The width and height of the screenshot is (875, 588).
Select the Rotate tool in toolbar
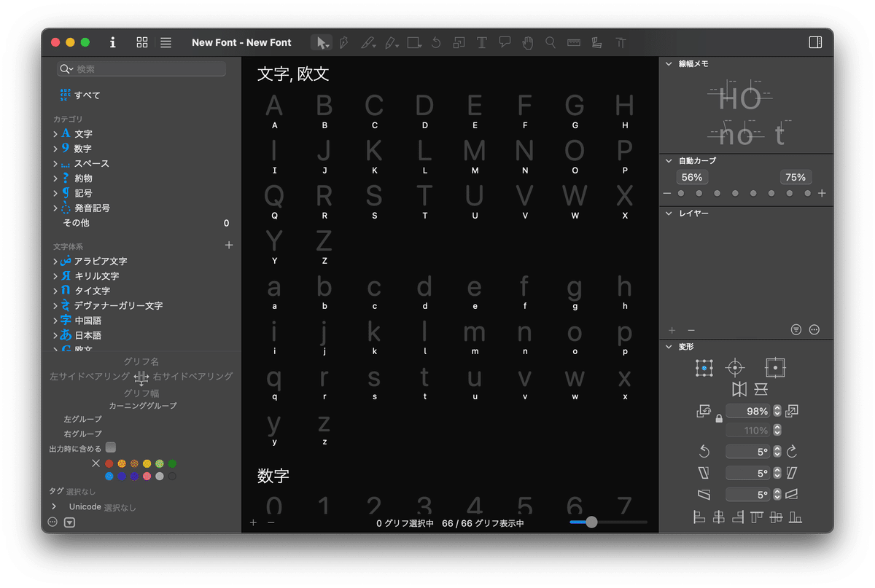pyautogui.click(x=436, y=42)
